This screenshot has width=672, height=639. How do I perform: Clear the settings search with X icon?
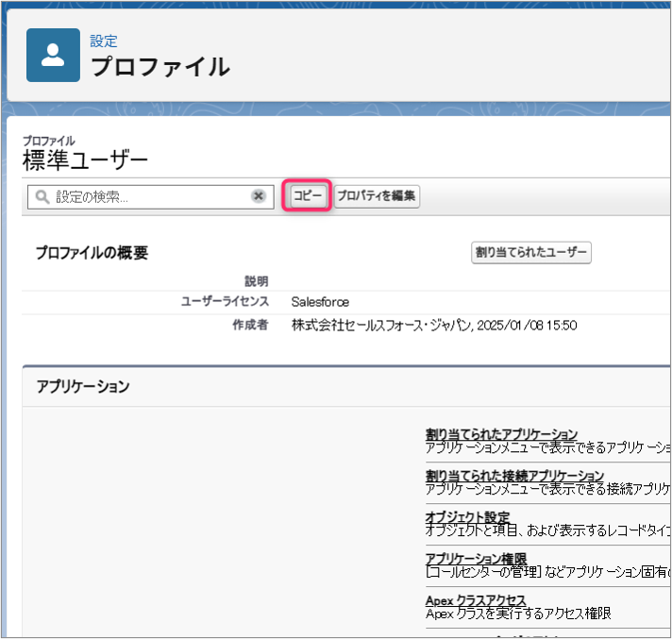[x=258, y=196]
